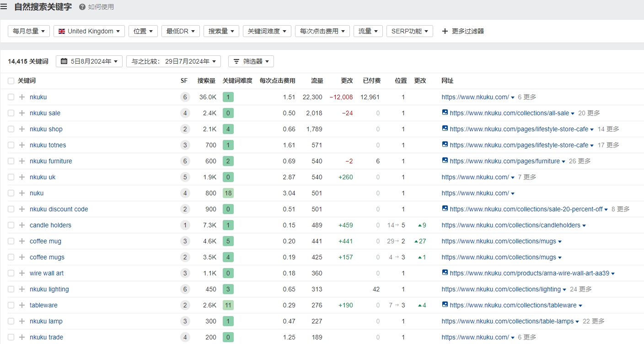The width and height of the screenshot is (644, 344).
Task: Check the nkuku row checkbox
Action: 11,97
